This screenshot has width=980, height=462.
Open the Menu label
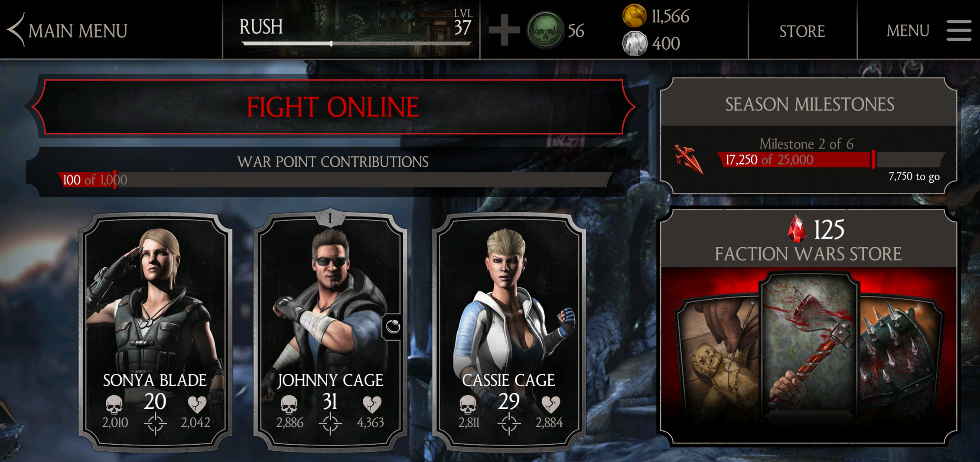pyautogui.click(x=908, y=31)
